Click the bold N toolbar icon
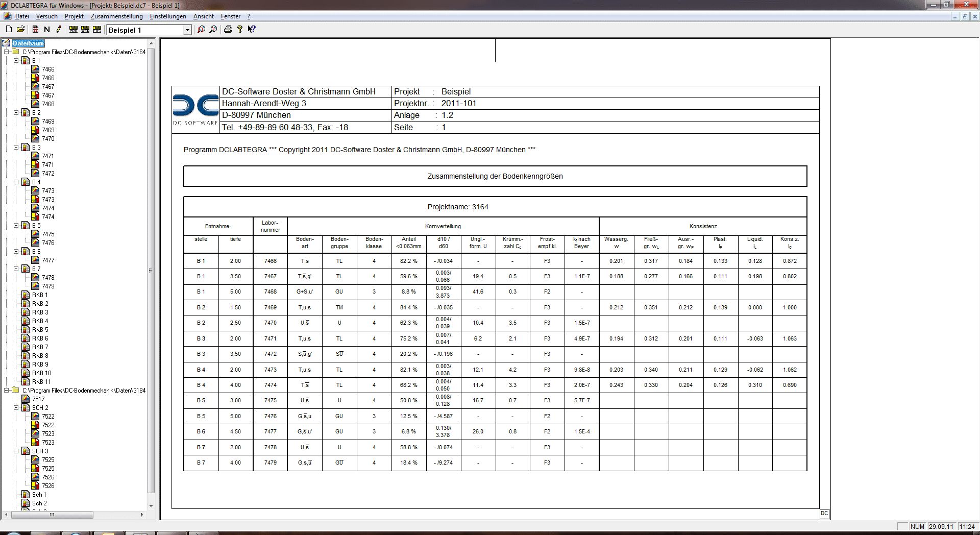 click(x=47, y=29)
